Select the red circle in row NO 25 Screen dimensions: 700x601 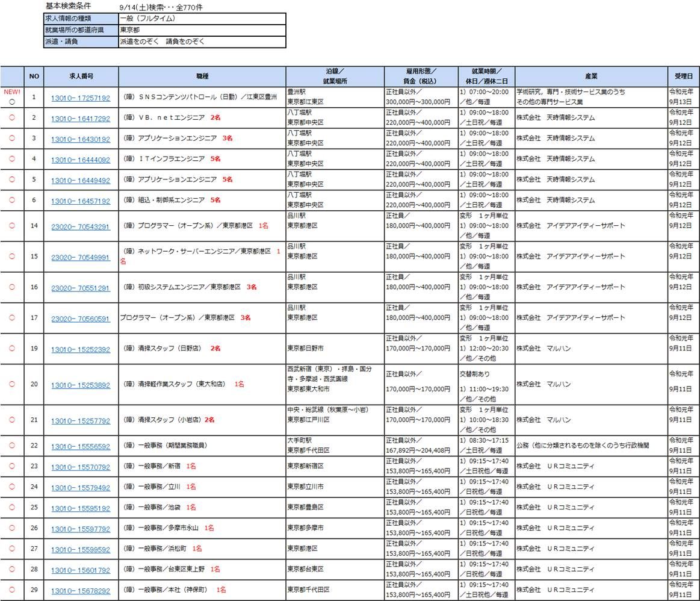[x=12, y=507]
